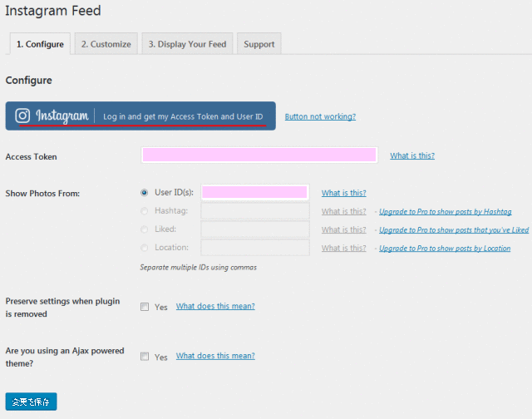The image size is (532, 419).
Task: Click Upgrade to Pro for Hashtag posts link
Action: click(x=446, y=212)
